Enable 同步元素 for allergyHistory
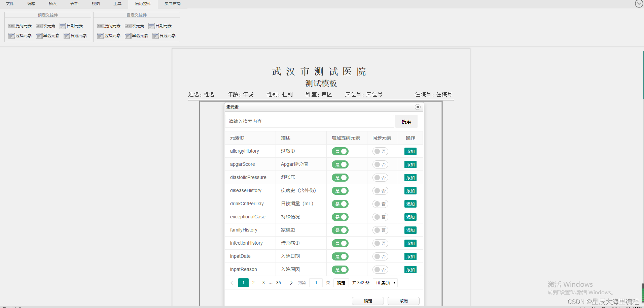The width and height of the screenshot is (644, 308). 380,151
